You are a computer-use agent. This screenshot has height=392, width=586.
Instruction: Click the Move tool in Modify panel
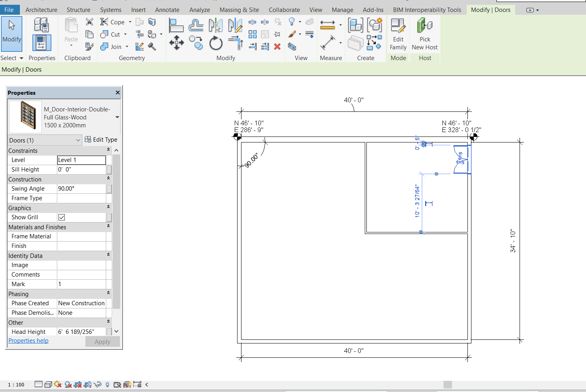(x=176, y=42)
